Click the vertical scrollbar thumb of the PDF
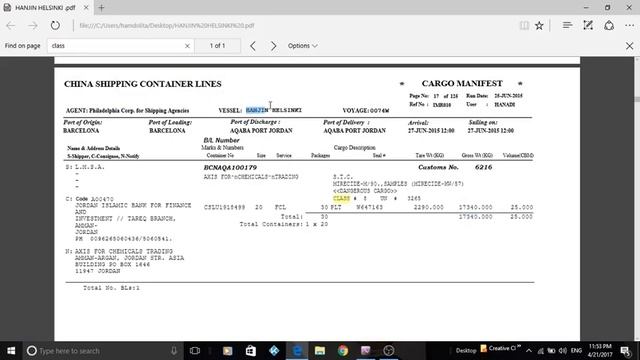 pos(637,99)
